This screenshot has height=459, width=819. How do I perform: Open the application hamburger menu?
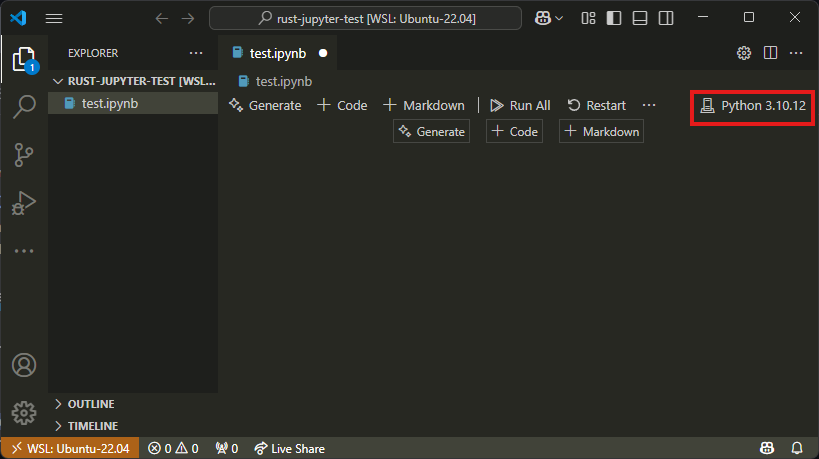54,18
